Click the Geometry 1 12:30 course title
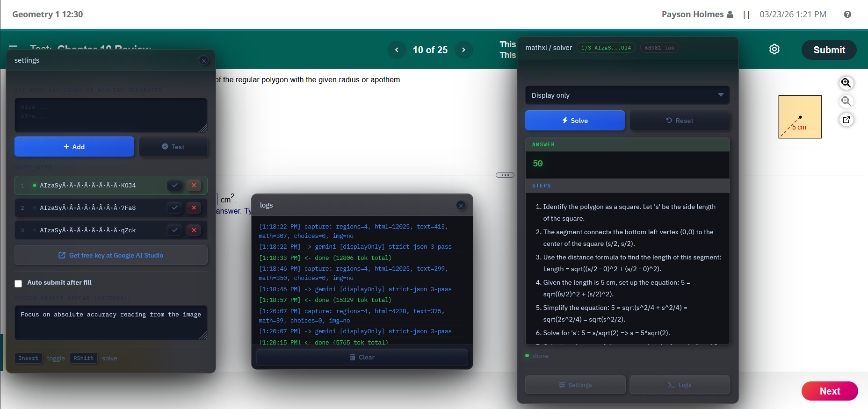Viewport: 868px width, 409px height. (48, 14)
